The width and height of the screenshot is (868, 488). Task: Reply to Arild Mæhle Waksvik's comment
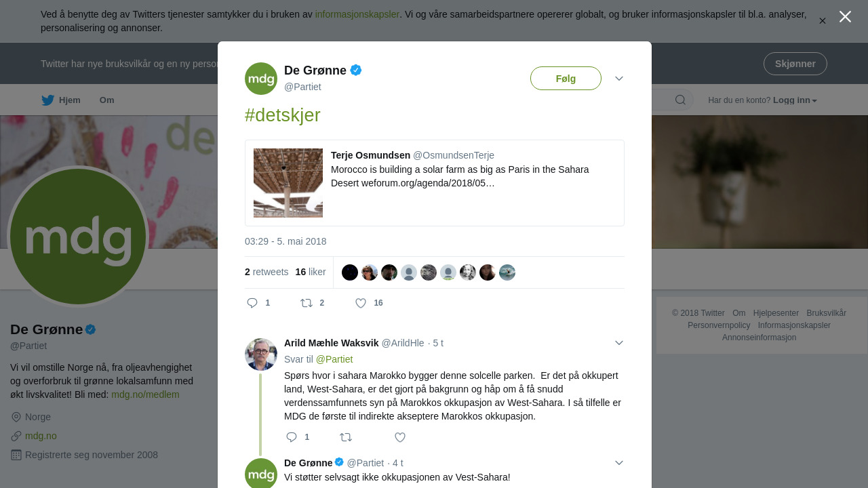pyautogui.click(x=292, y=437)
